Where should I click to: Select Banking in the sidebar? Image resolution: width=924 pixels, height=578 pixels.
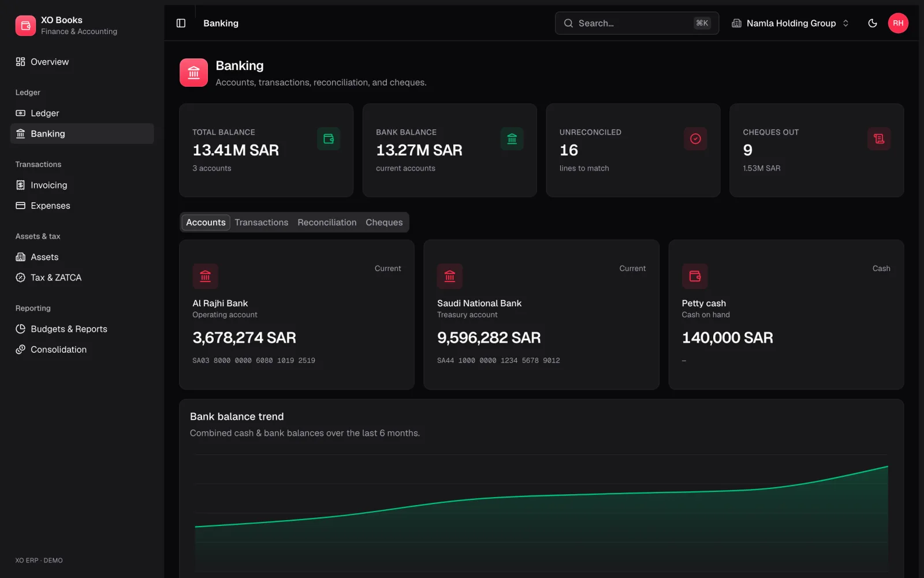(x=82, y=134)
